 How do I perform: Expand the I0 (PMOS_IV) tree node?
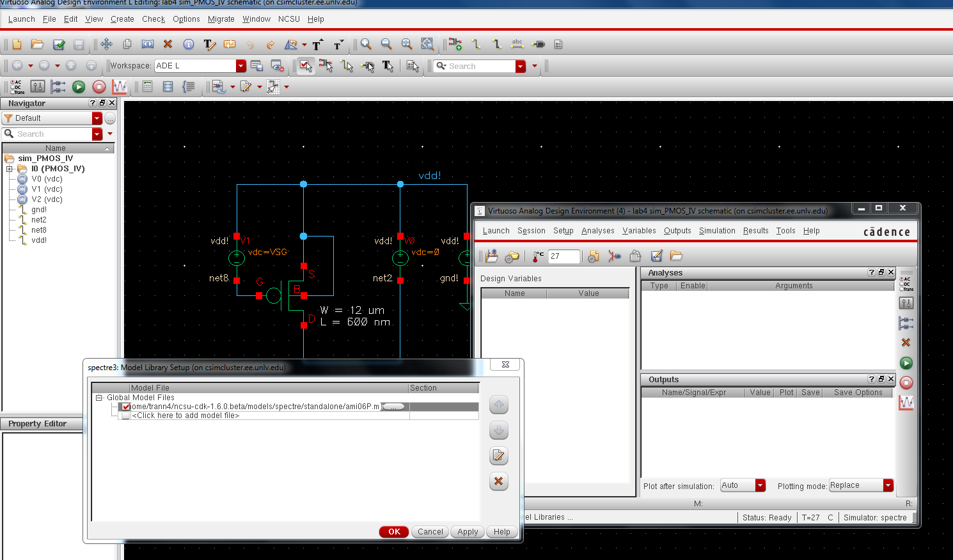click(x=10, y=169)
